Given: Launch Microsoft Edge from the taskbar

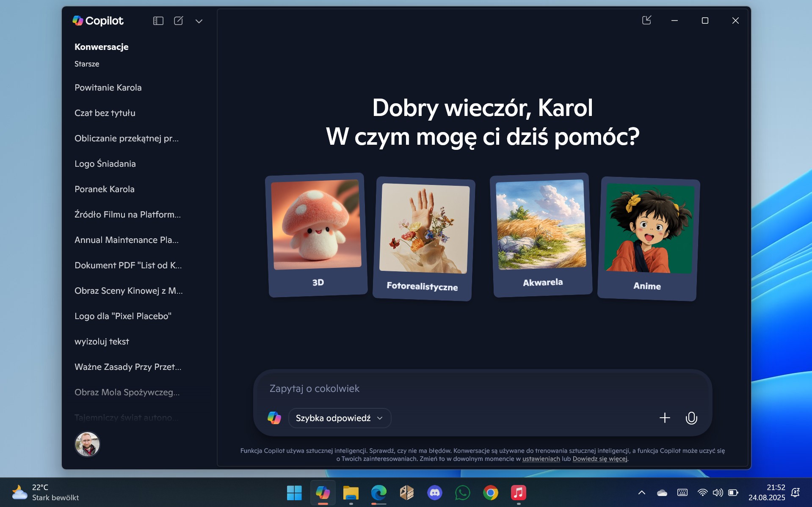Looking at the screenshot, I should click(378, 493).
